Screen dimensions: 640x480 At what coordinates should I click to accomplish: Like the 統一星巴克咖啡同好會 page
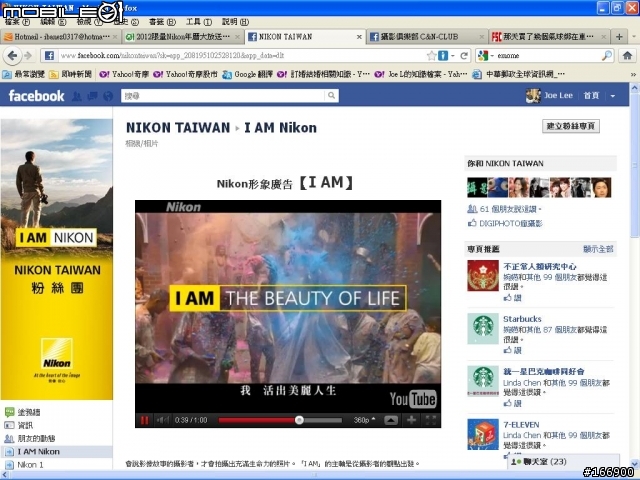(x=513, y=403)
